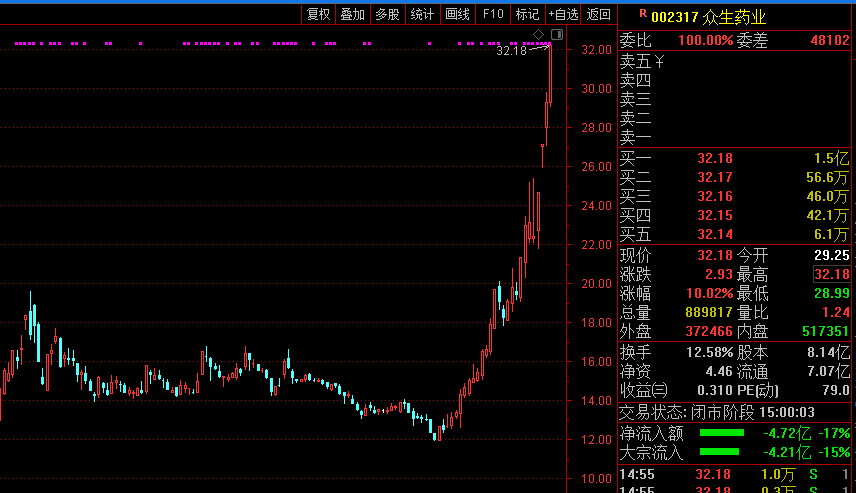Open F10 company information
Viewport: 856px width, 493px height.
pyautogui.click(x=493, y=14)
